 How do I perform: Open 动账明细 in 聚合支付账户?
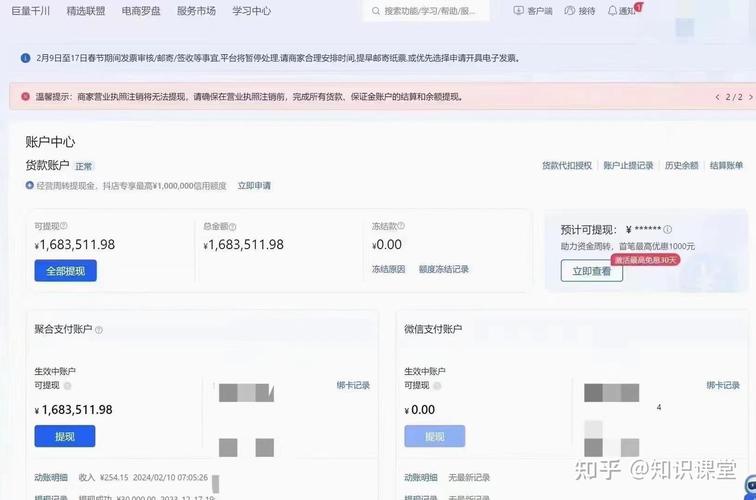point(51,477)
